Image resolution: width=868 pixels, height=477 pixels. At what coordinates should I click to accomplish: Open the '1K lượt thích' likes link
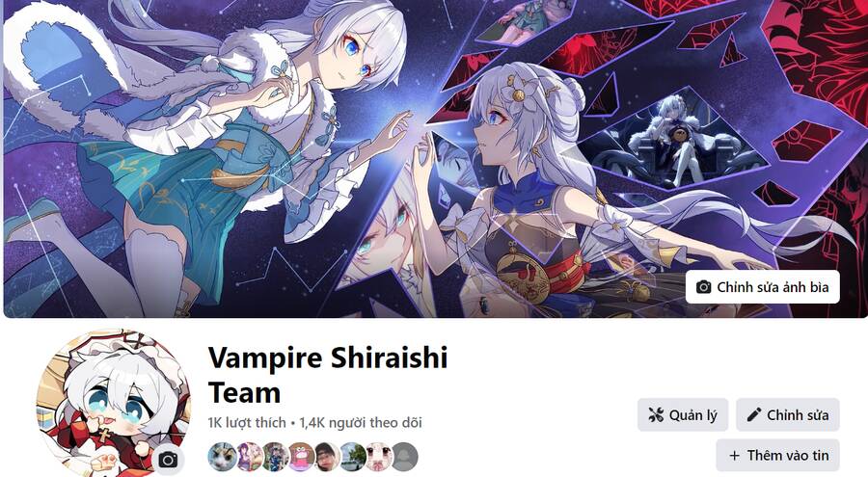[x=247, y=423]
